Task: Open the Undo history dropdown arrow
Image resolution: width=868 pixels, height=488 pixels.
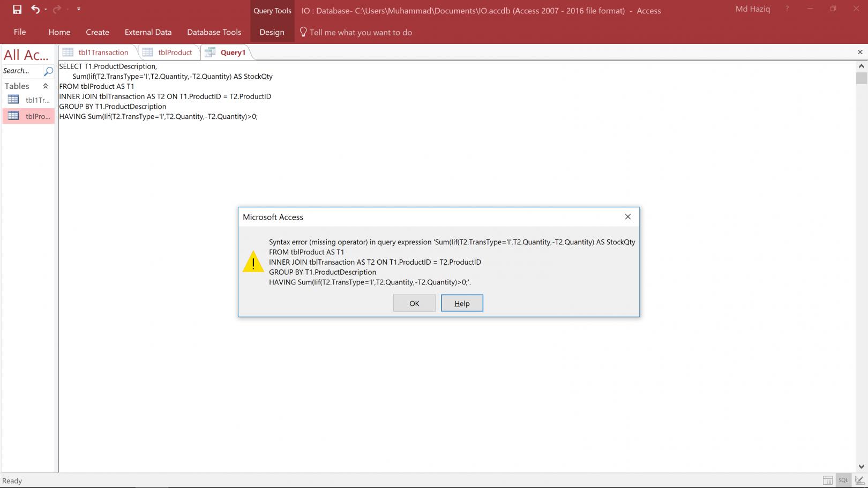Action: pos(46,9)
